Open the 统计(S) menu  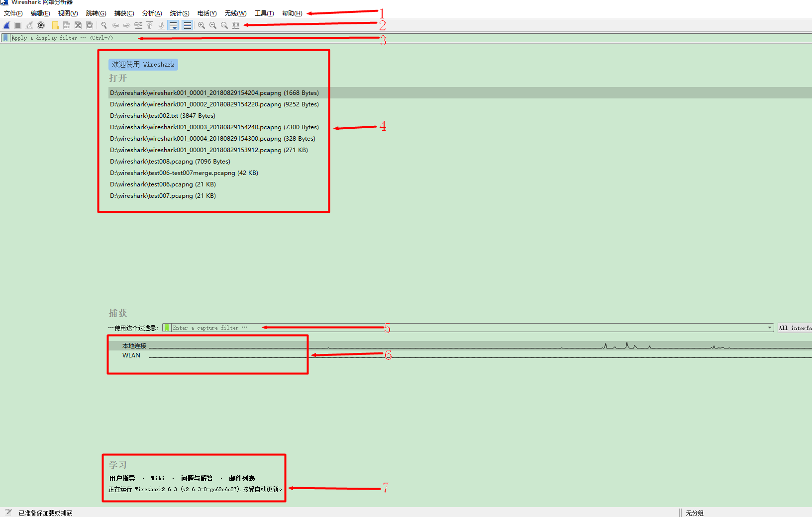pyautogui.click(x=180, y=13)
